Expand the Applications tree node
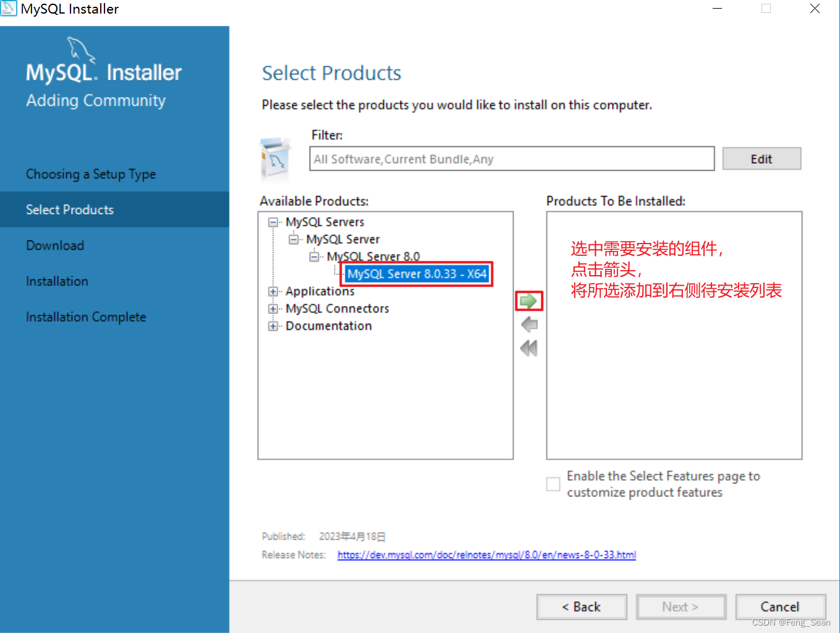The width and height of the screenshot is (840, 633). 273,291
